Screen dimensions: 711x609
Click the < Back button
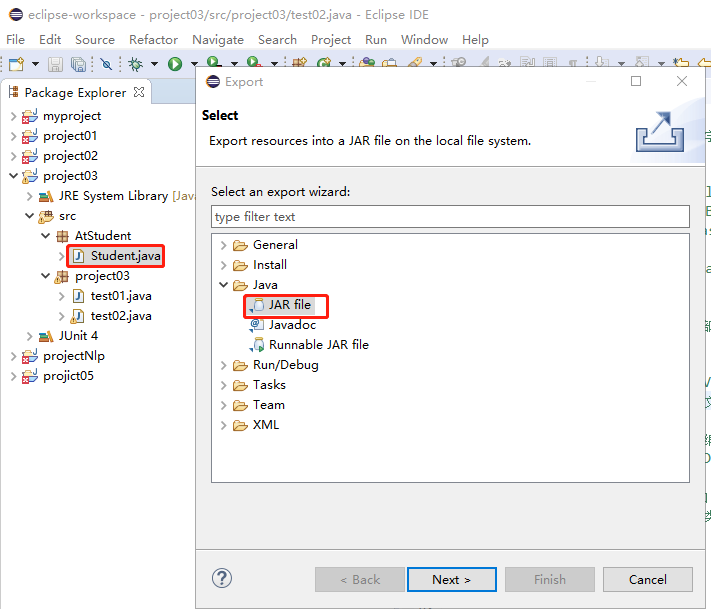(360, 579)
